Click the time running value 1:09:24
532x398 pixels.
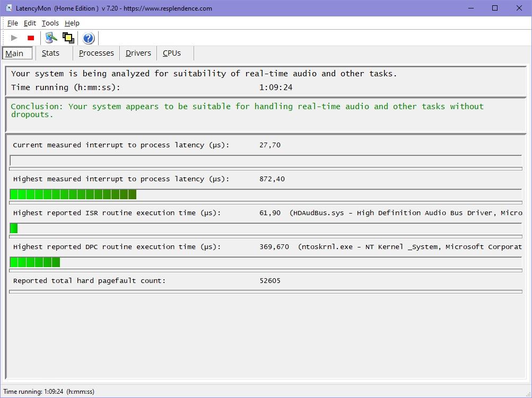click(276, 87)
